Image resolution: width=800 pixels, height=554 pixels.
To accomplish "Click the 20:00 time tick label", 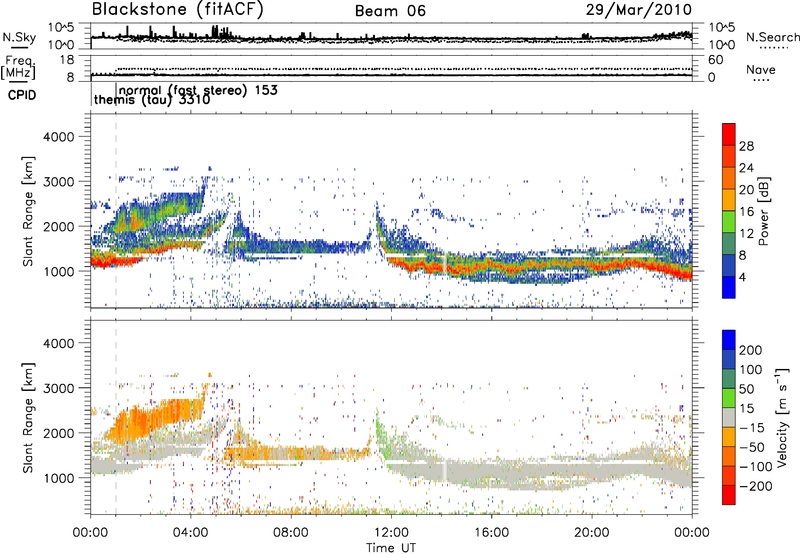I will tap(591, 532).
